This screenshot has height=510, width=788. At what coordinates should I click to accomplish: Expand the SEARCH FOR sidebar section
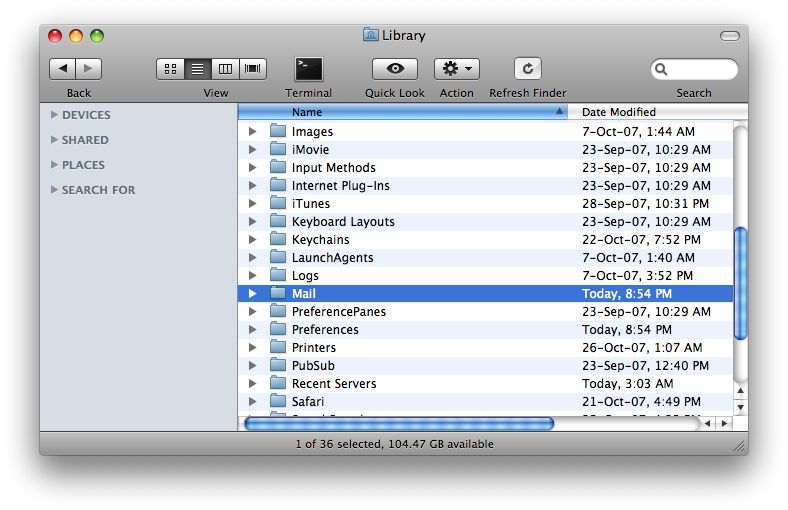[54, 190]
